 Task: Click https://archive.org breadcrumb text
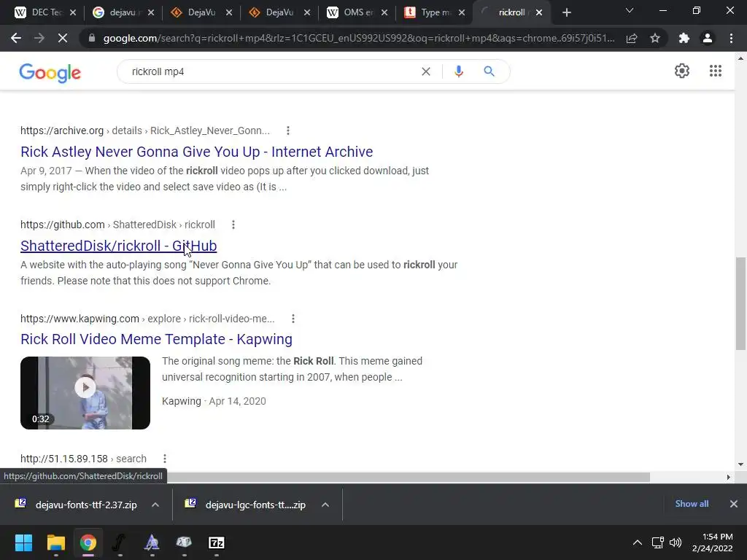(62, 131)
